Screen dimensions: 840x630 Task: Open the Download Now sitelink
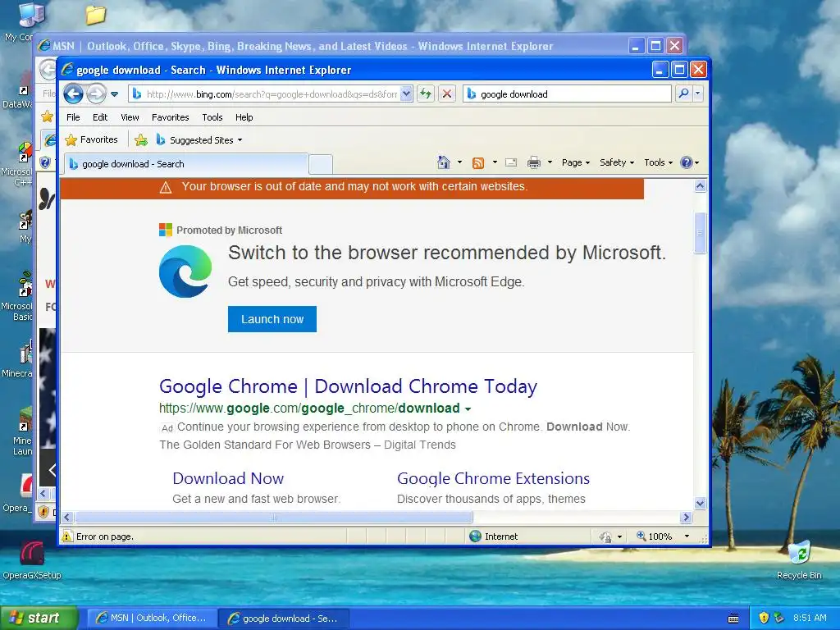coord(228,478)
